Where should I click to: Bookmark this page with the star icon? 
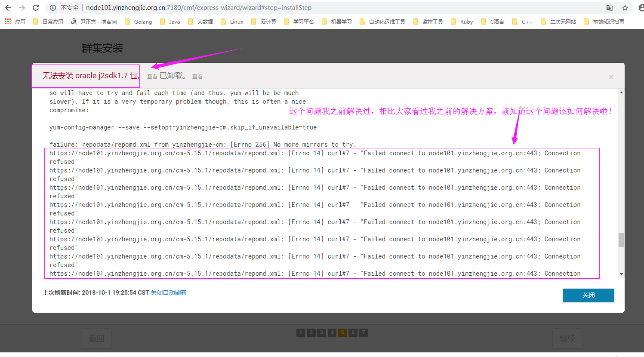pos(625,8)
